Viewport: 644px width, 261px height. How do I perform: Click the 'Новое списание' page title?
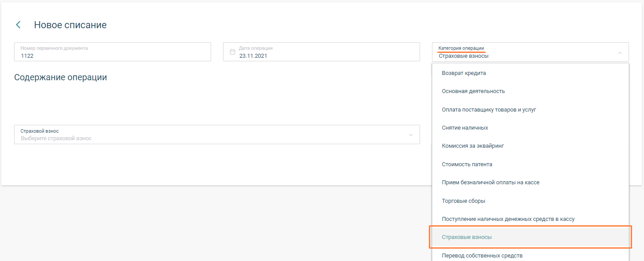[71, 25]
